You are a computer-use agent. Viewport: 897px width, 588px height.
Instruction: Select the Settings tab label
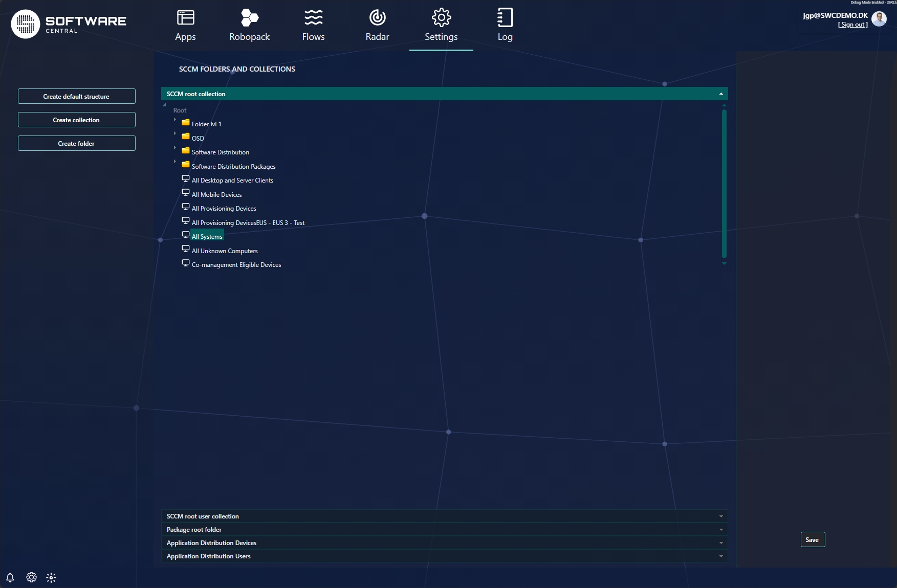[441, 37]
